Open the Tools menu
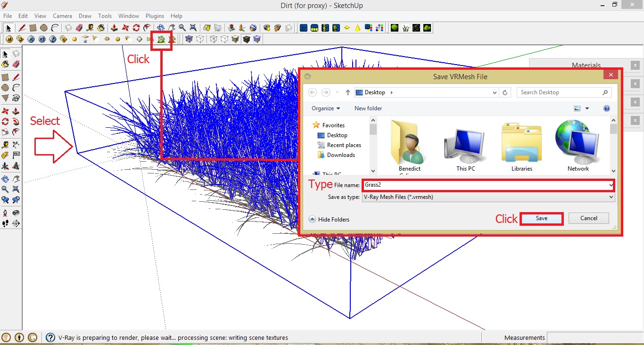 (105, 16)
